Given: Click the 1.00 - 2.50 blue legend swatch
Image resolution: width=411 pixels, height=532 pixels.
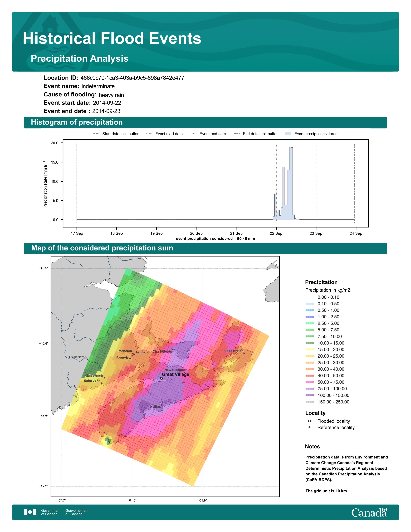Looking at the screenshot, I should pyautogui.click(x=309, y=317).
